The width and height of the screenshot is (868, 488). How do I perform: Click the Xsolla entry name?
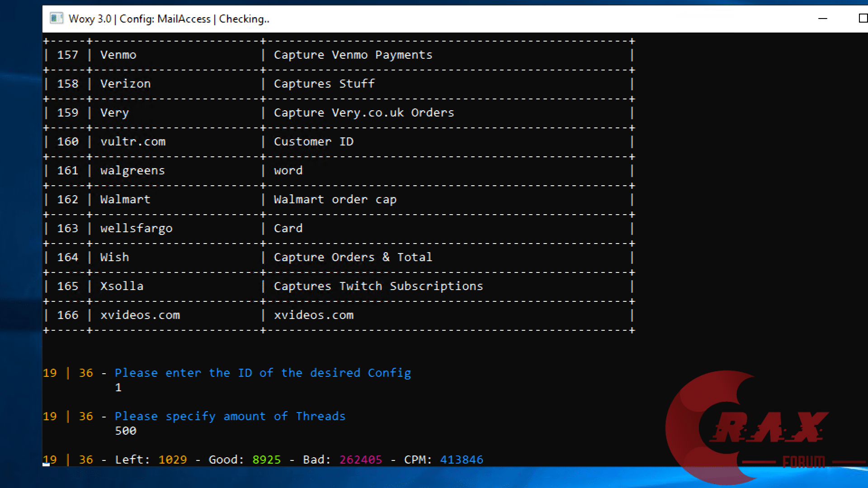coord(122,286)
